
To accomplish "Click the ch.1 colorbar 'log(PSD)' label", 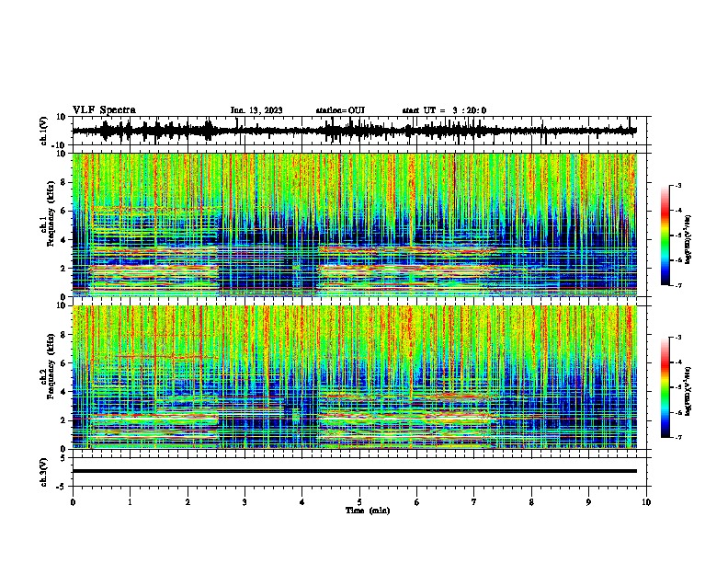I will coord(688,239).
